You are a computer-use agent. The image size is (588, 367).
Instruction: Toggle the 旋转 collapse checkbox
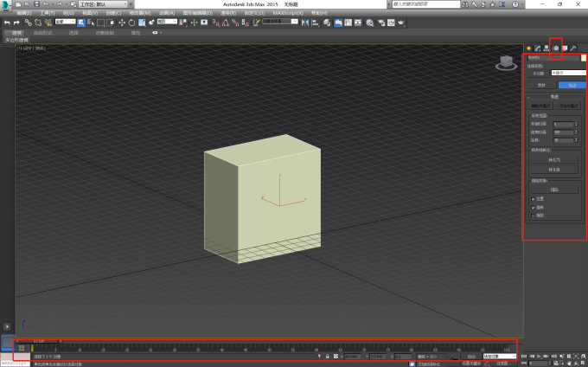pyautogui.click(x=533, y=207)
